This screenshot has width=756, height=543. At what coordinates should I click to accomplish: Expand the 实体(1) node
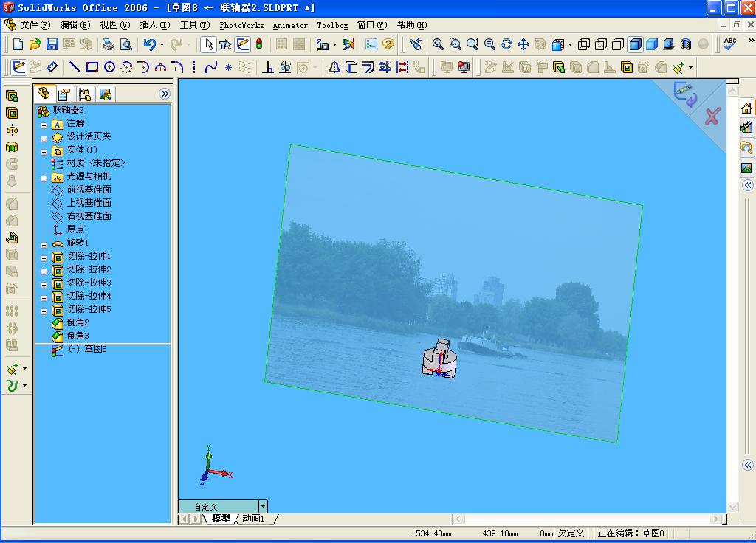pos(44,152)
